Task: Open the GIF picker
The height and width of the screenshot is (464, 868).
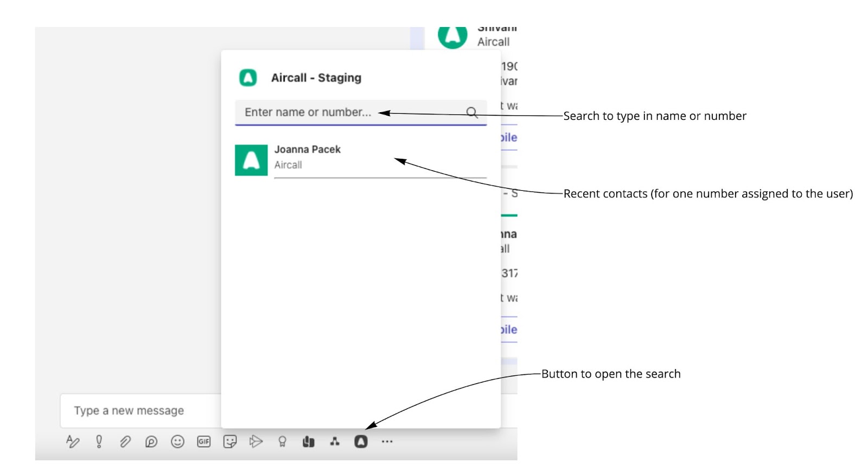Action: click(204, 442)
